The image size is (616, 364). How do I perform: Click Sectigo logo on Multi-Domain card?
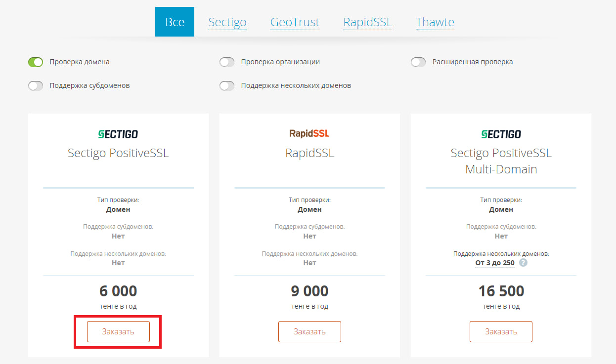501,134
